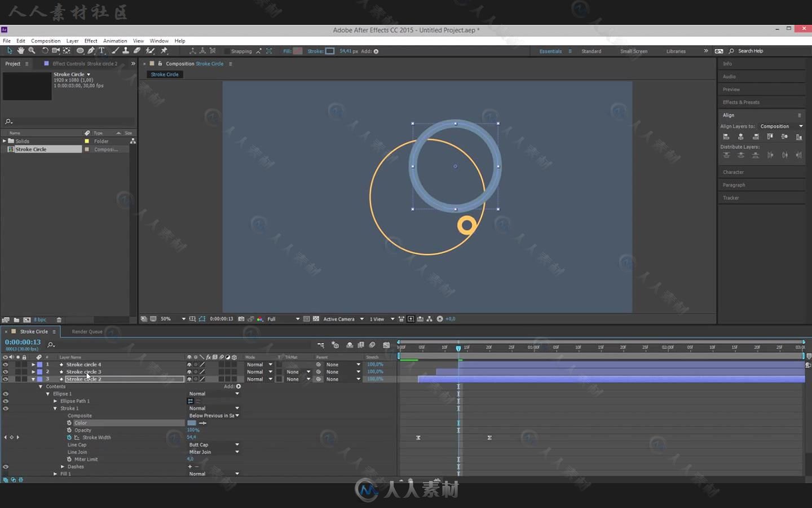Hide Stroke circle 4 layer visibility
Screen dimensions: 812x508
(5, 365)
